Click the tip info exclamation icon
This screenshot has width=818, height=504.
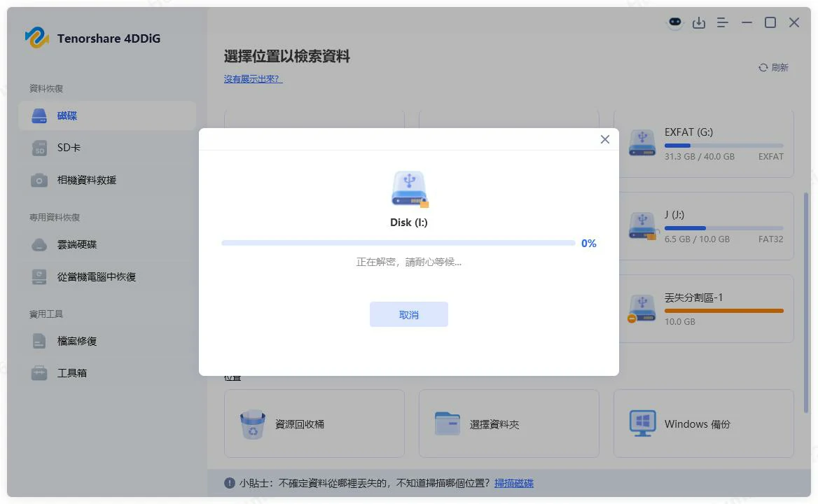point(230,483)
